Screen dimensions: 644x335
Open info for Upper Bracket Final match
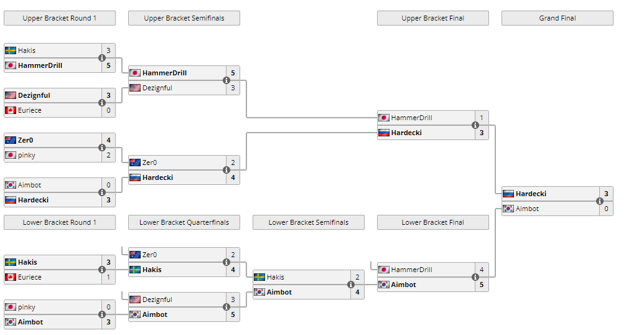475,125
